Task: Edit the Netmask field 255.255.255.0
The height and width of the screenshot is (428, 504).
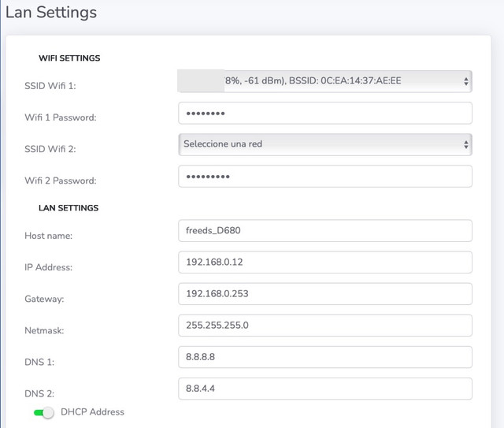Action: pyautogui.click(x=325, y=326)
